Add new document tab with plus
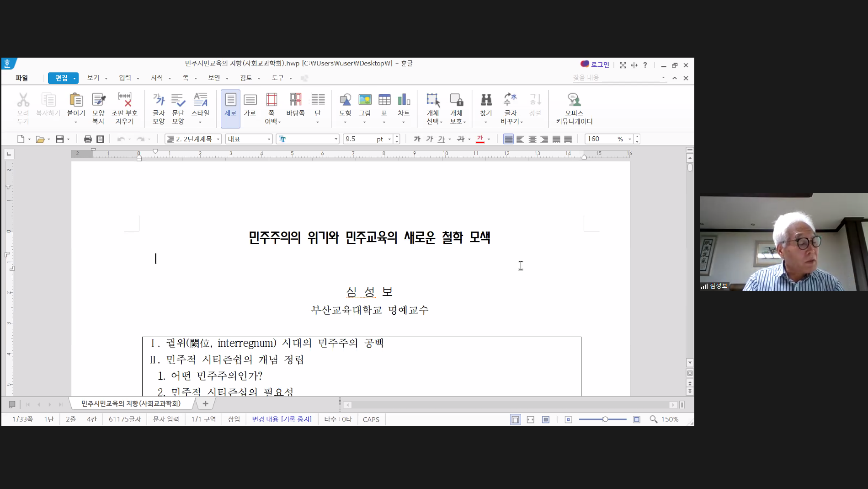This screenshot has height=489, width=868. pyautogui.click(x=205, y=403)
